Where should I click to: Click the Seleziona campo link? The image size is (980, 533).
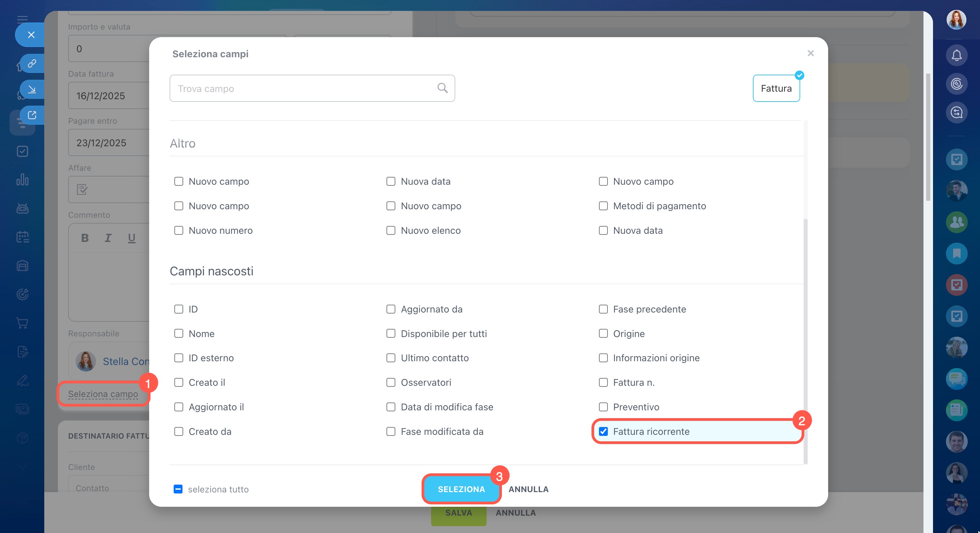pos(103,394)
